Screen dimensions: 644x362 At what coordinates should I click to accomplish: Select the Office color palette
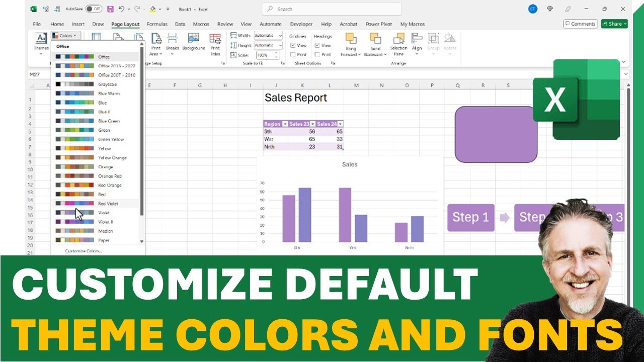tap(95, 57)
